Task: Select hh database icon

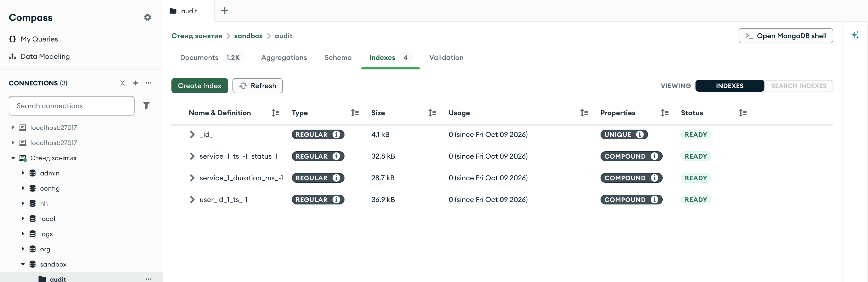Action: click(32, 203)
